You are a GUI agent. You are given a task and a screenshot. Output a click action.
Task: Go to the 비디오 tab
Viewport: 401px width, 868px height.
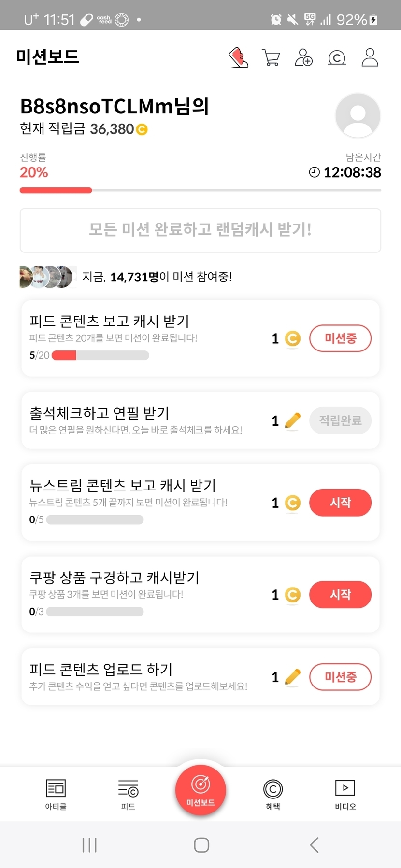[345, 794]
